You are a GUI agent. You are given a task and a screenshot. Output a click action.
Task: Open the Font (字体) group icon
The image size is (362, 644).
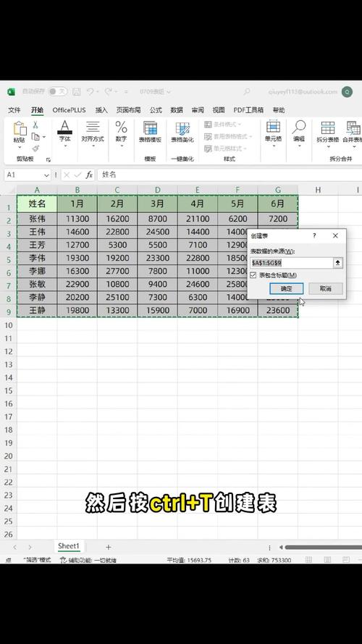(65, 127)
